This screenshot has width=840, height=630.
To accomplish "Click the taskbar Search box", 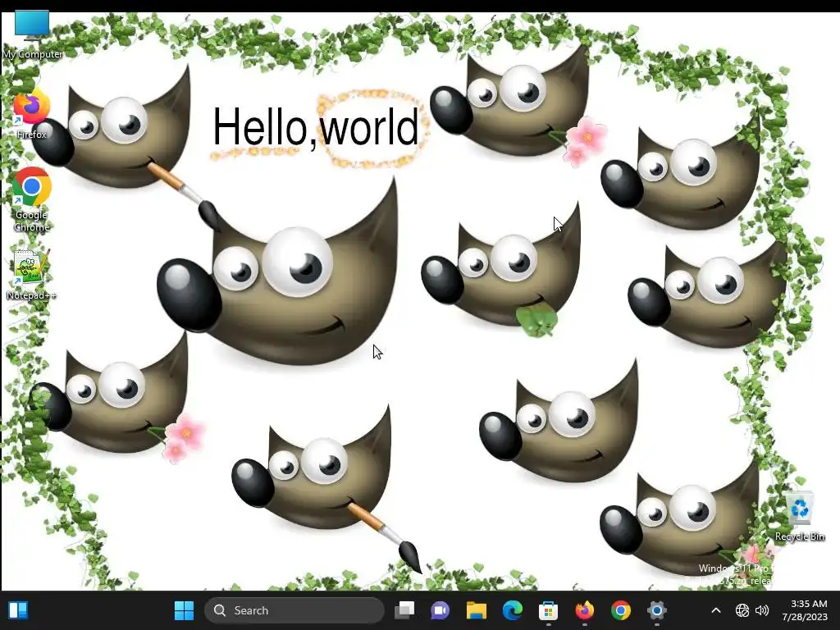I will (294, 610).
